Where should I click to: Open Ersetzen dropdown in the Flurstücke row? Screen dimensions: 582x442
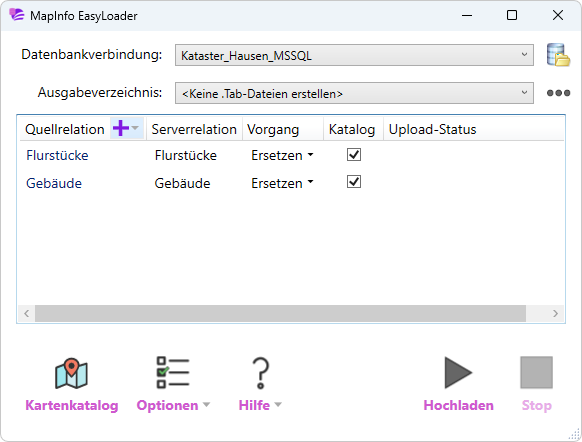[x=282, y=155]
